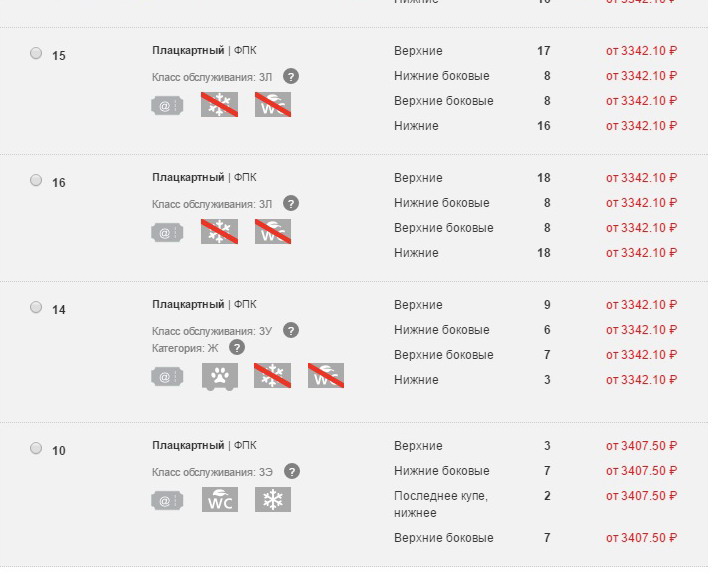Screen dimensions: 713x574
Task: Click crossed-out WC icon in carriage 14
Action: point(325,376)
